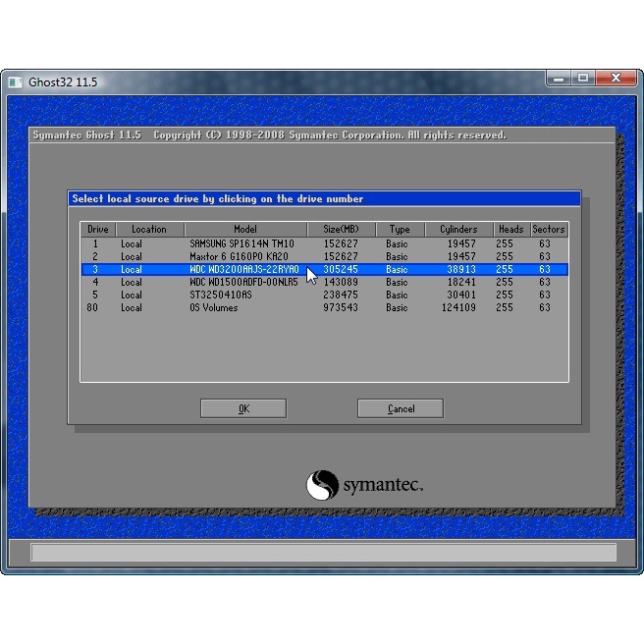The width and height of the screenshot is (644, 644).
Task: Click Local location in drive 1 row
Action: click(131, 244)
